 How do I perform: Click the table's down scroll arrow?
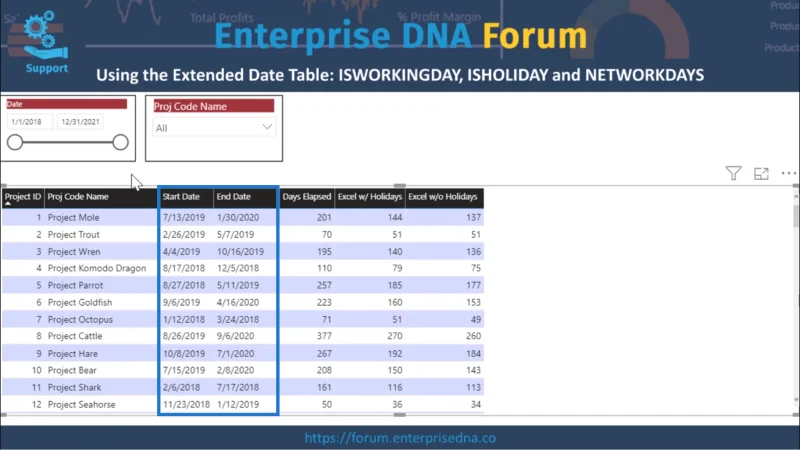796,400
